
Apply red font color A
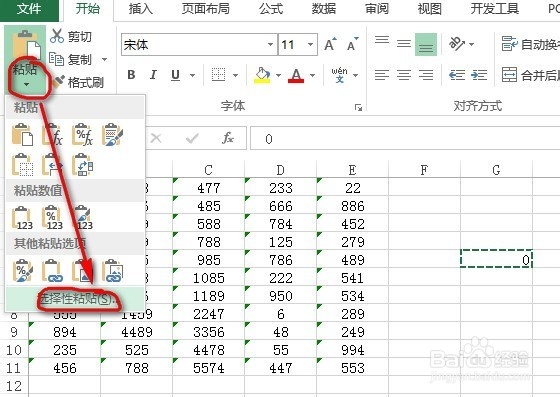[x=296, y=75]
